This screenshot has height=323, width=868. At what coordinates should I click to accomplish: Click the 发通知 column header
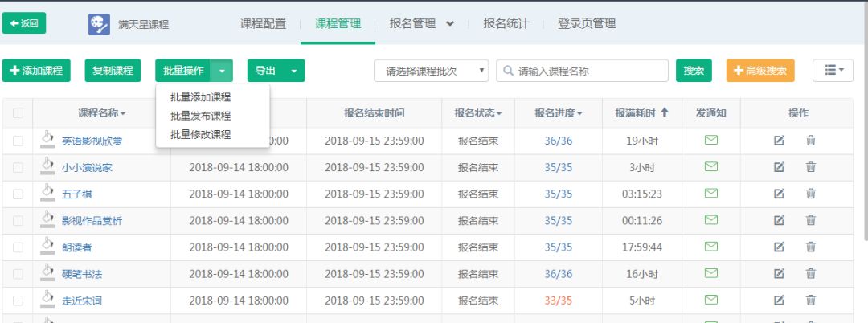[710, 112]
